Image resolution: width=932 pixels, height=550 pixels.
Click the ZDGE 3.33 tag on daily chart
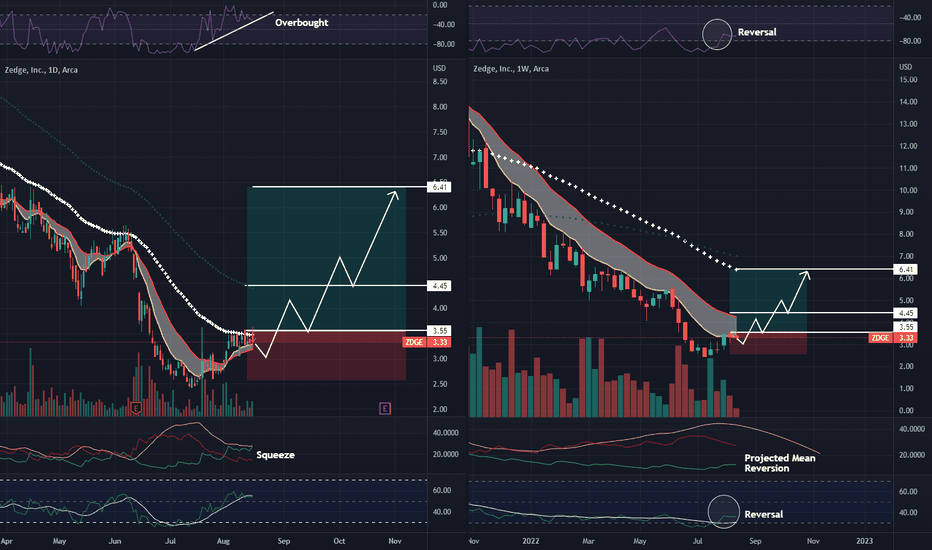pyautogui.click(x=427, y=342)
